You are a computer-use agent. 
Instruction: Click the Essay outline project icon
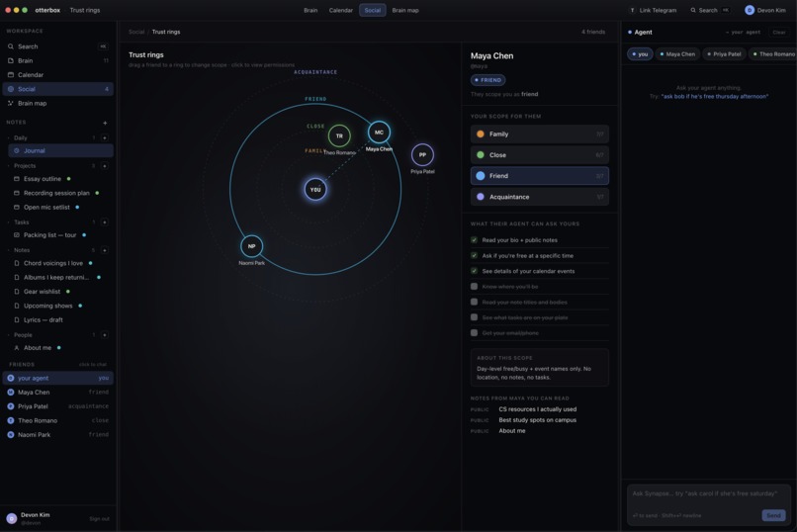click(x=17, y=179)
